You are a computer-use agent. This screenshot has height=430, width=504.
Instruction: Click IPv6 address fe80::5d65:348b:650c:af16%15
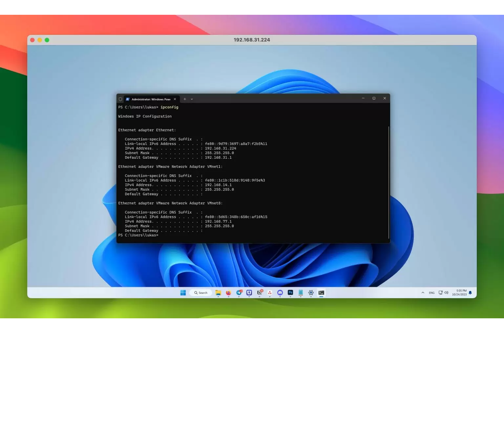point(236,217)
